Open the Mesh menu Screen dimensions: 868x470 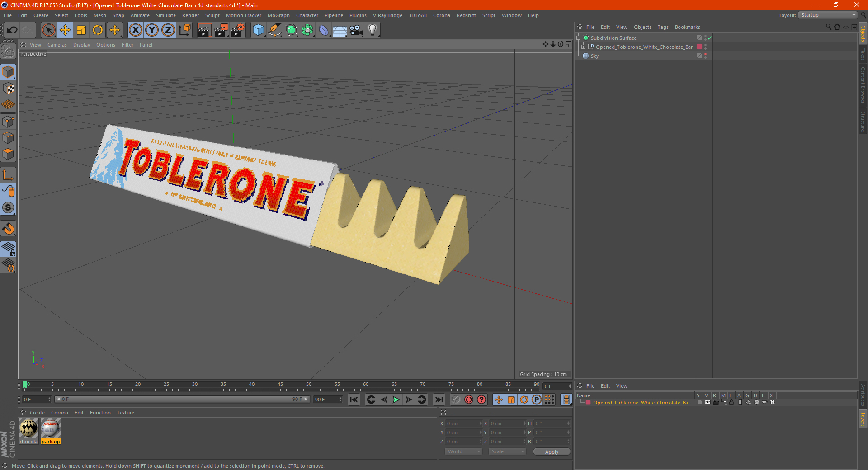(x=100, y=15)
